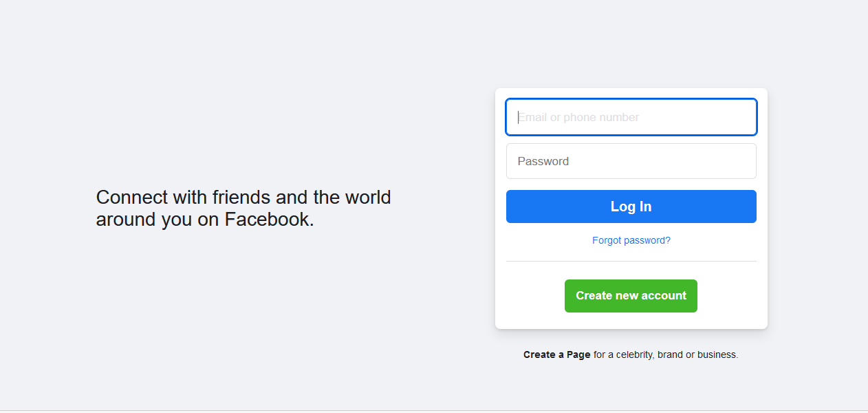This screenshot has height=413, width=868.
Task: Follow the bold "Create a Page" link
Action: point(556,355)
